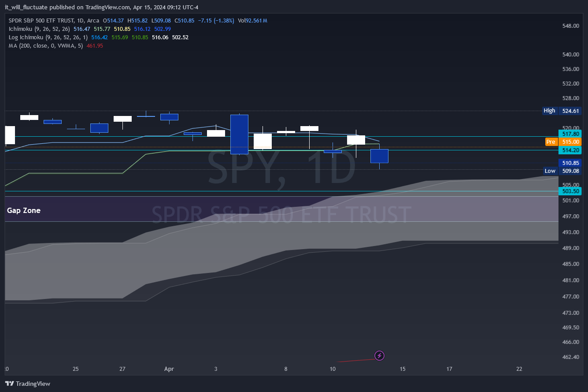Click the orange 'Pre' pre-market tag

(x=551, y=142)
